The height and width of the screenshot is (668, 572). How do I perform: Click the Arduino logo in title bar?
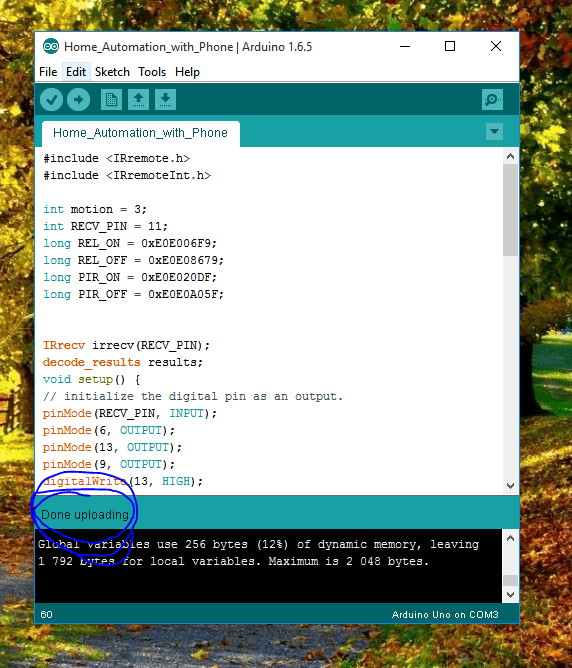tap(51, 46)
